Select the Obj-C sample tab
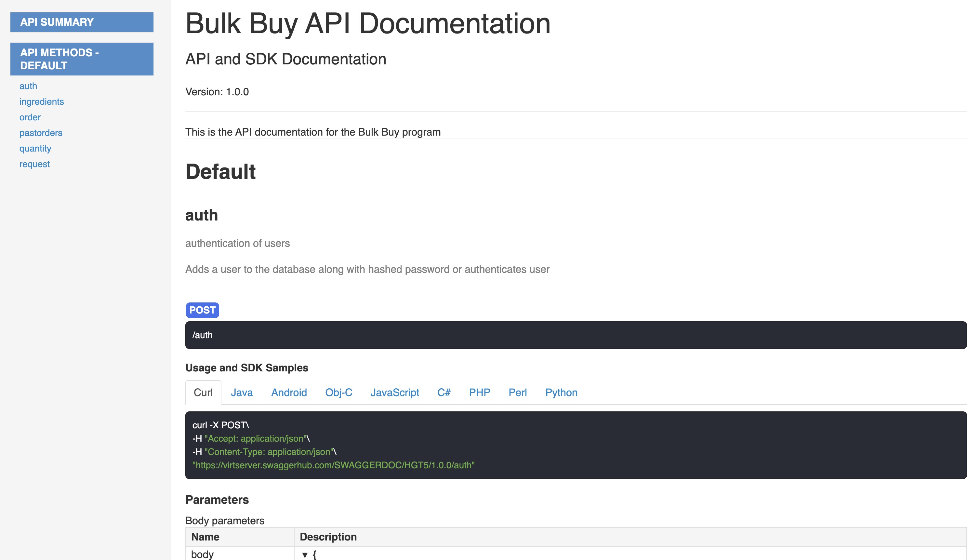The image size is (980, 560). tap(338, 392)
